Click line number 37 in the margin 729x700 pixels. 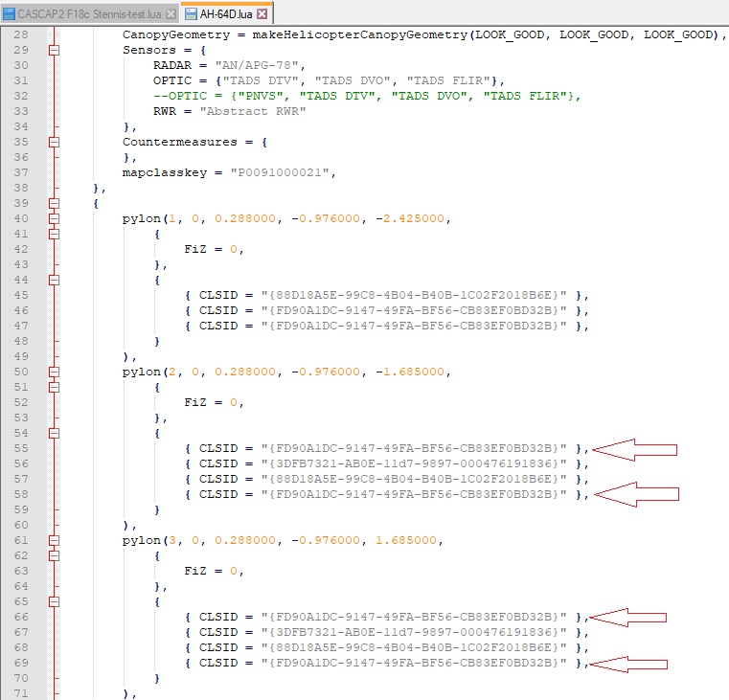tap(21, 172)
